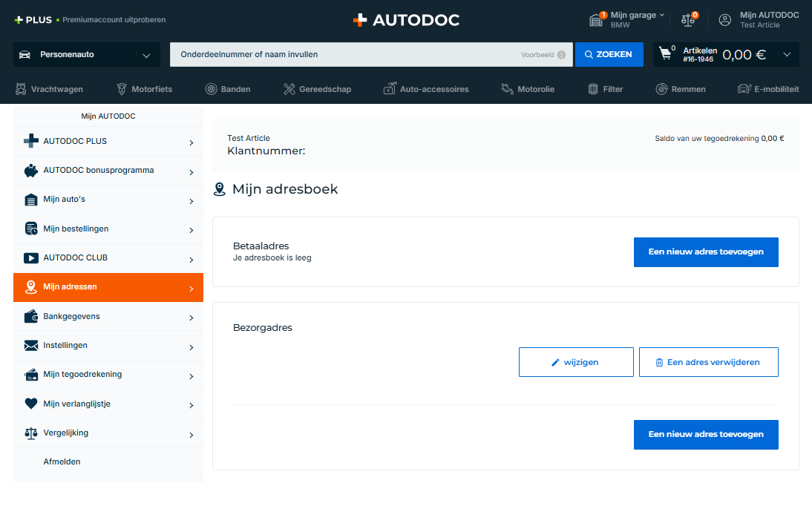Viewport: 812px width, 506px height.
Task: Click the info icon next to Voorbeeld
Action: [x=561, y=55]
